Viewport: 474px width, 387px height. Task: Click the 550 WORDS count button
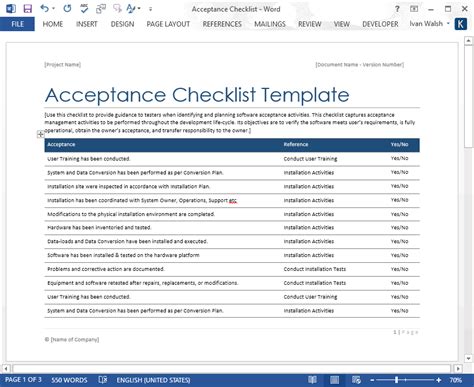point(69,380)
